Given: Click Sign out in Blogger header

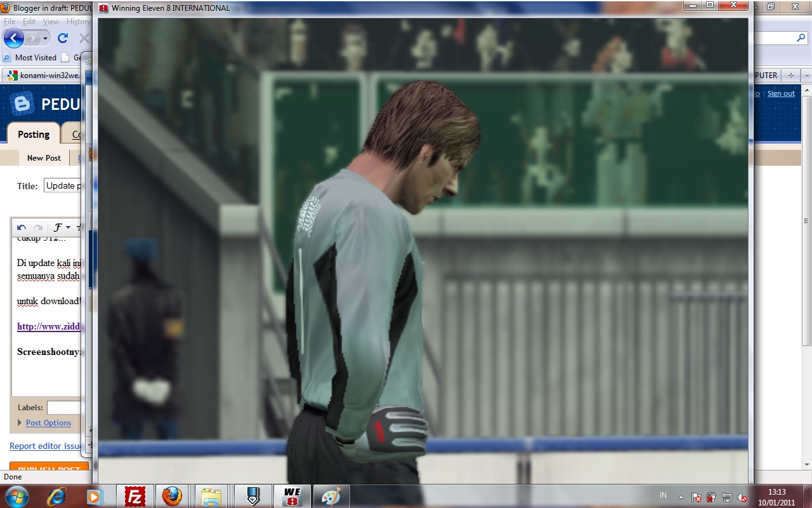Looking at the screenshot, I should pyautogui.click(x=781, y=93).
